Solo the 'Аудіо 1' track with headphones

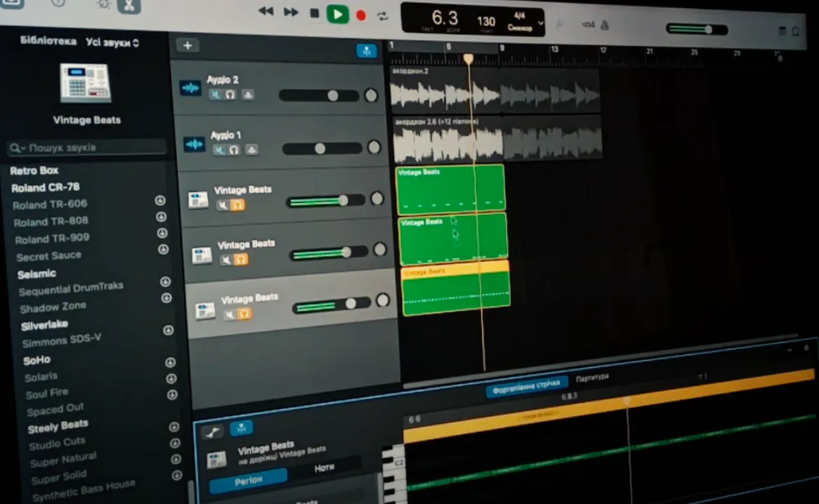coord(234,150)
